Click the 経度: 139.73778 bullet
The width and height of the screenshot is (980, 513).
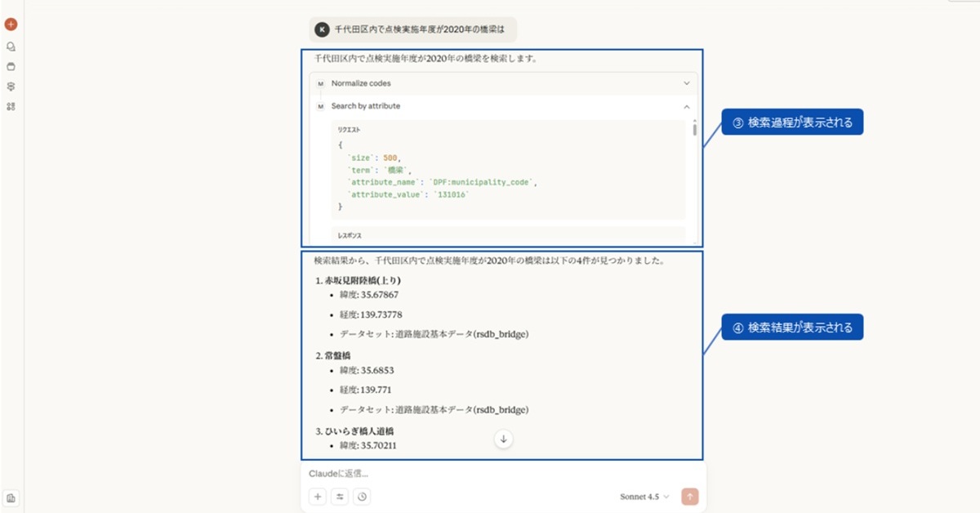pyautogui.click(x=371, y=314)
